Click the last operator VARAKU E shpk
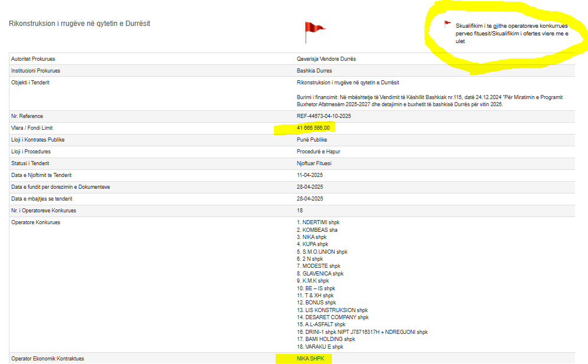 click(319, 347)
